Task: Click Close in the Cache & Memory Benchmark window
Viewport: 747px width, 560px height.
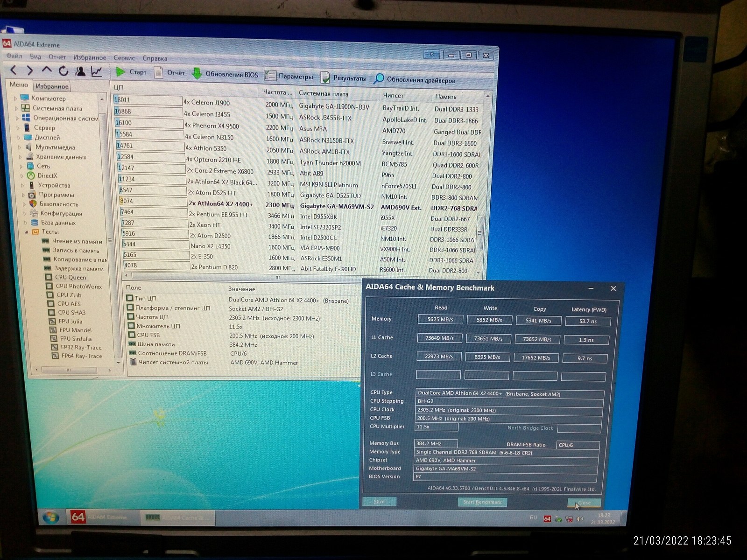Action: (x=584, y=503)
